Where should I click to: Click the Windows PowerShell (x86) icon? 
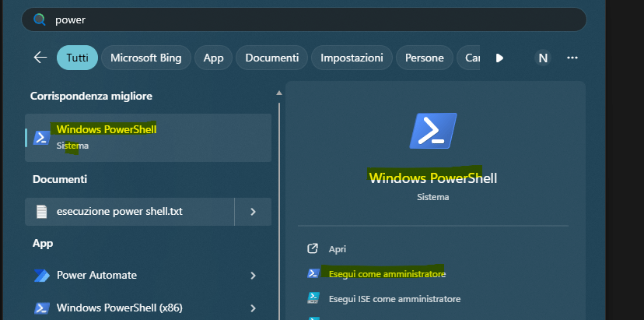pyautogui.click(x=42, y=308)
